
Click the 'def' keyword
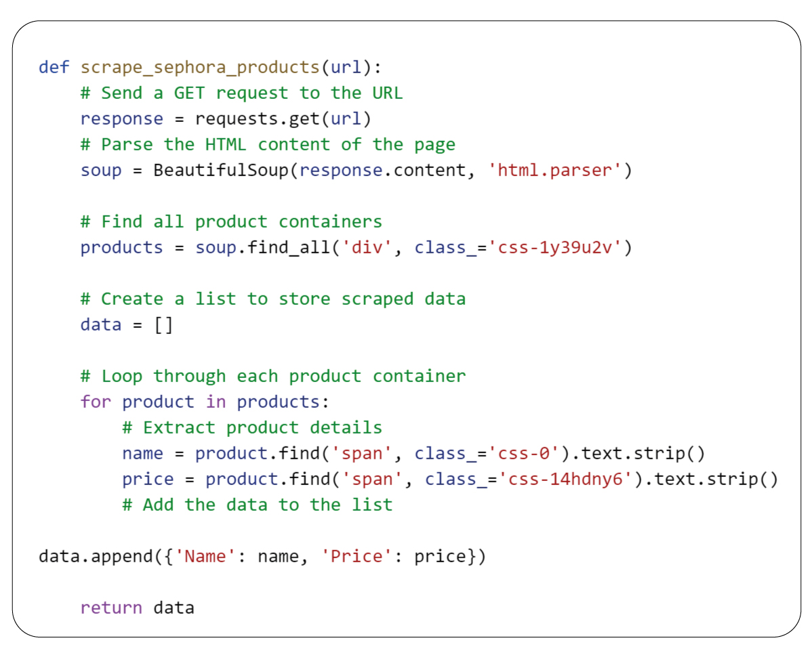54,67
